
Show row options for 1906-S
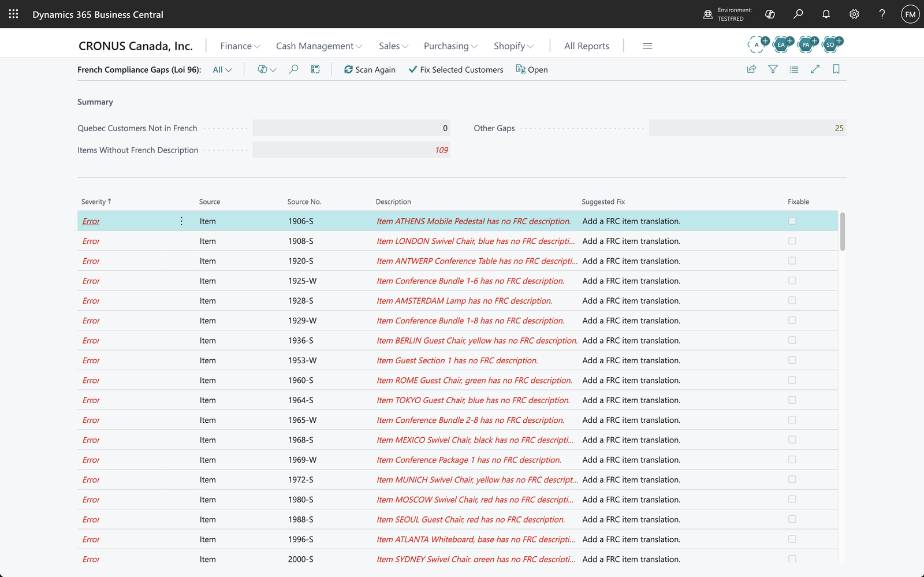(x=181, y=221)
